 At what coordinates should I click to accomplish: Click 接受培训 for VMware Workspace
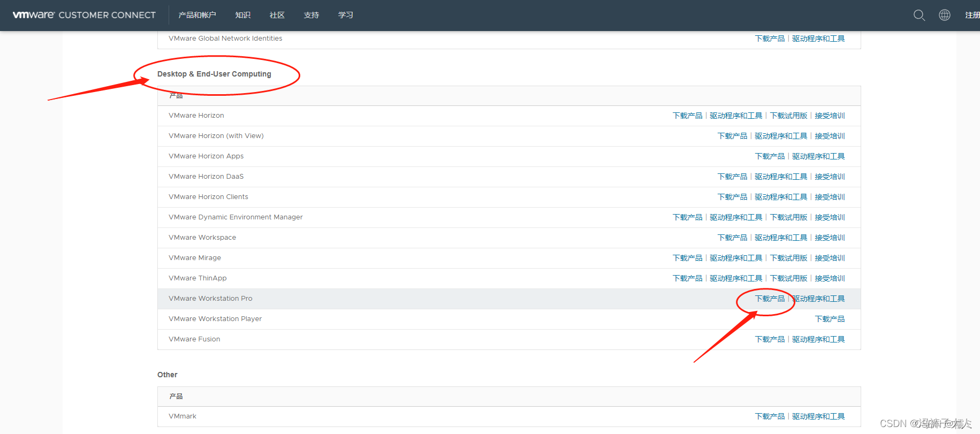830,238
